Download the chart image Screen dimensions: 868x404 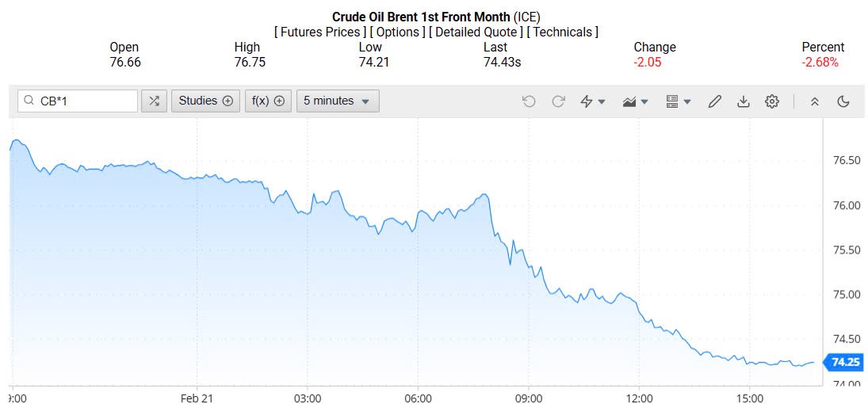[743, 101]
